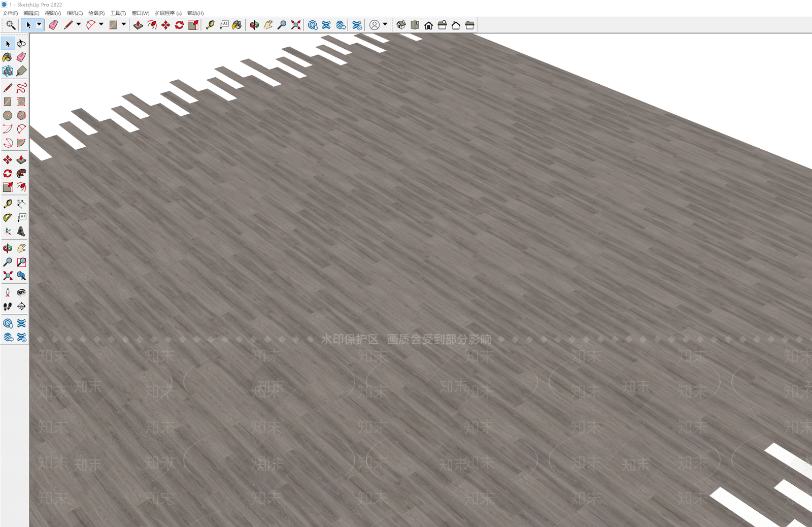
Task: Select the Look Around eye tool
Action: pyautogui.click(x=21, y=292)
